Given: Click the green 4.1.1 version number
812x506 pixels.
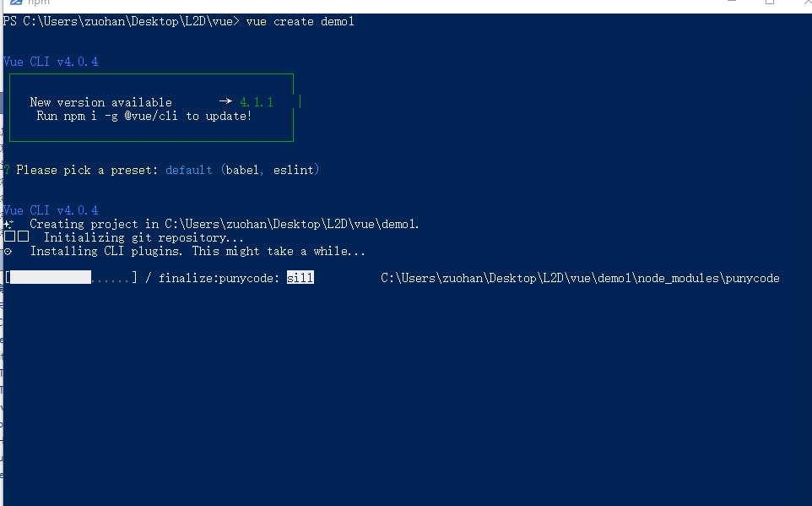Looking at the screenshot, I should click(x=257, y=102).
